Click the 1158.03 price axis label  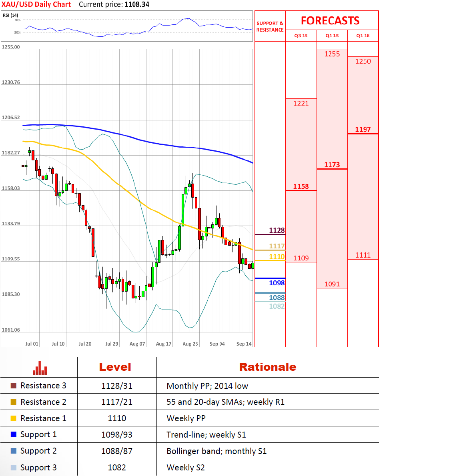tap(11, 188)
